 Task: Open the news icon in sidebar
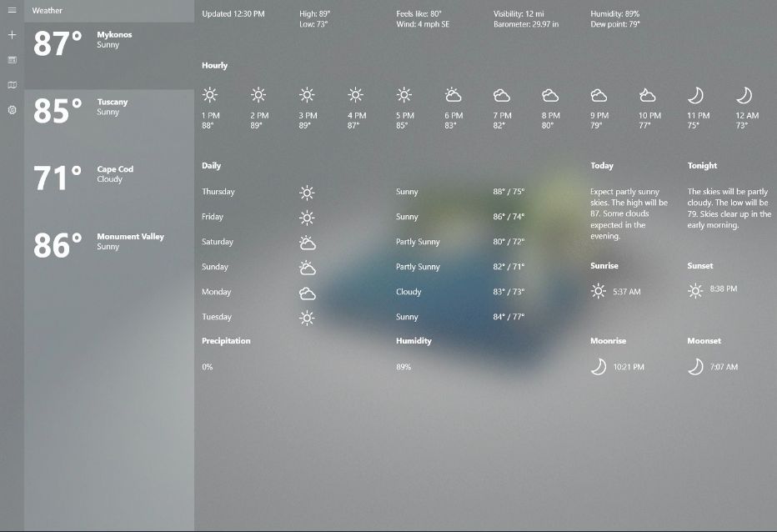[12, 60]
